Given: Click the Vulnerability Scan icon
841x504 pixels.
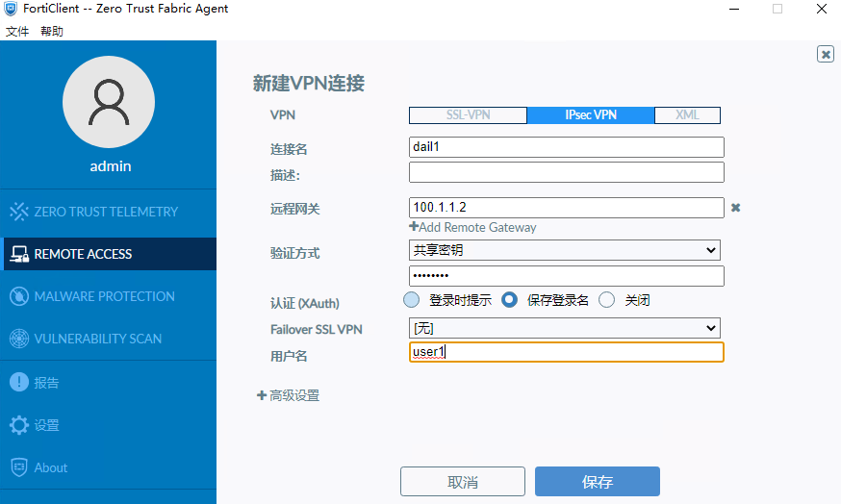Looking at the screenshot, I should (x=18, y=339).
